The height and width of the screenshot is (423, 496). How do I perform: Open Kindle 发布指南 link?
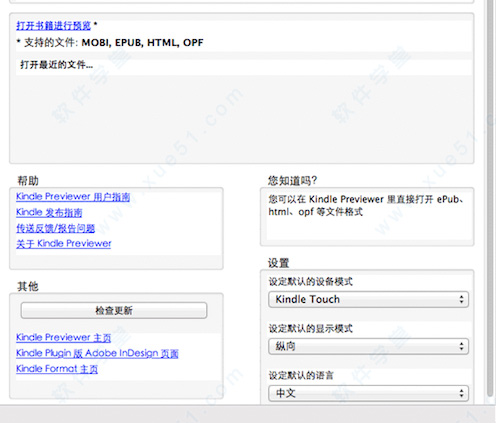[49, 212]
